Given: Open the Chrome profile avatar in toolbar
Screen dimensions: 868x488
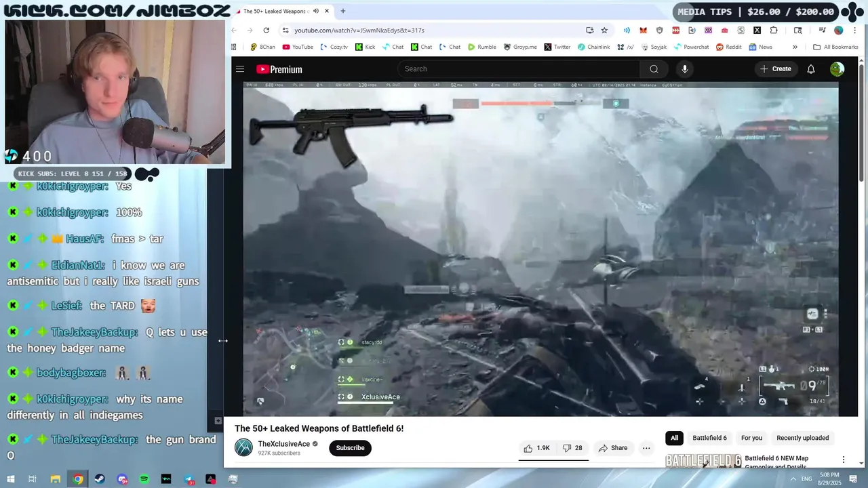Looking at the screenshot, I should [839, 30].
